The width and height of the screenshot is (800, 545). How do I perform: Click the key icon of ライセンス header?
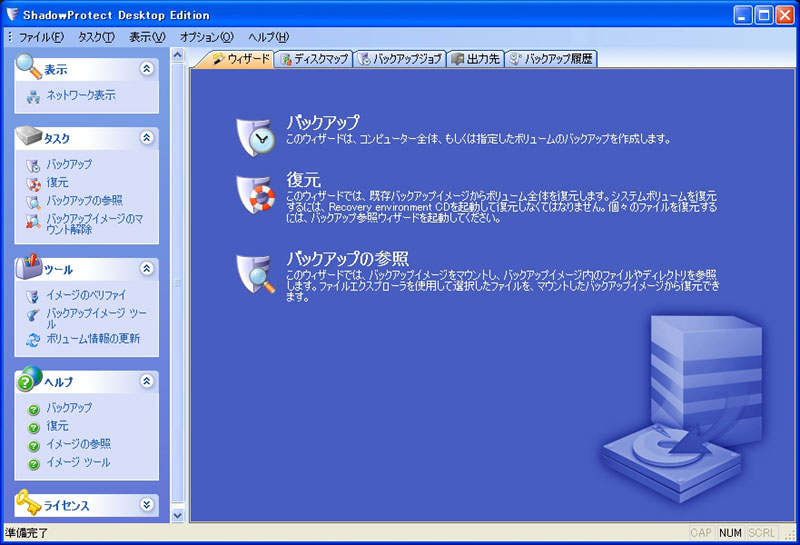[x=28, y=502]
